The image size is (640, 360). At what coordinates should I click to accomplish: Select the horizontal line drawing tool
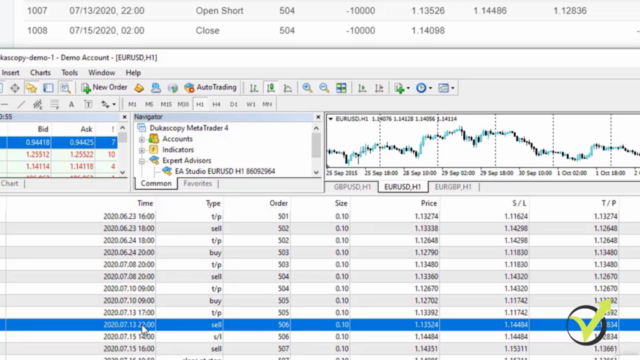[x=4, y=104]
